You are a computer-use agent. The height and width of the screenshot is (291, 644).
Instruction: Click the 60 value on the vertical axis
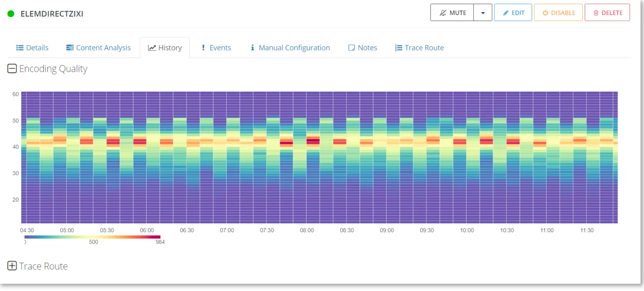tap(16, 94)
